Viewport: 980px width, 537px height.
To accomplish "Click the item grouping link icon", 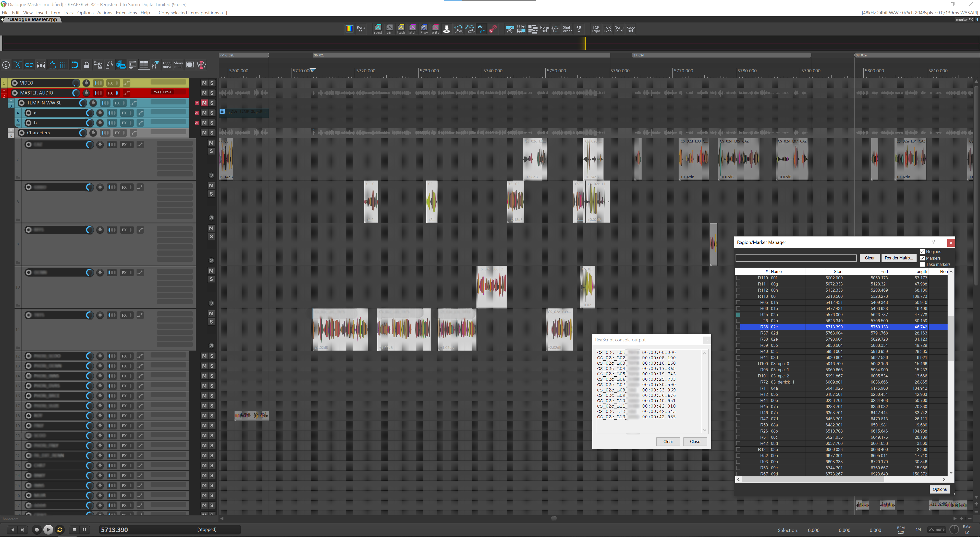I will pos(29,65).
